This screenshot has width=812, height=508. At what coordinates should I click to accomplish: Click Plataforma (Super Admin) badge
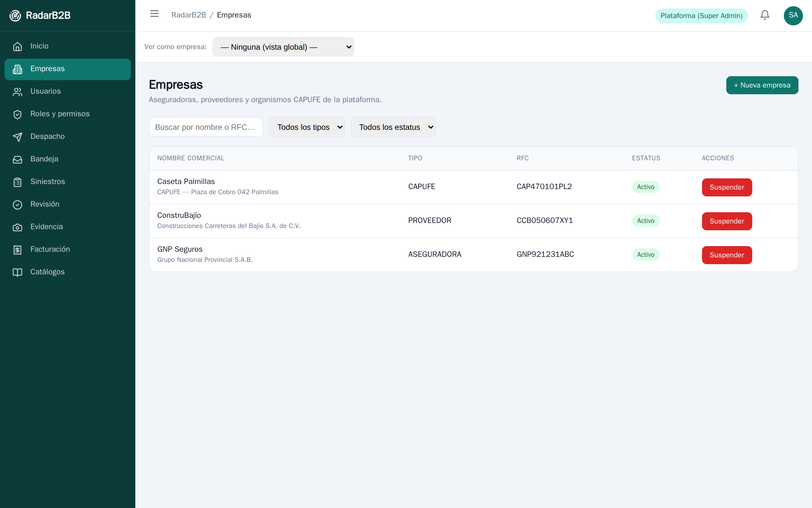(701, 16)
